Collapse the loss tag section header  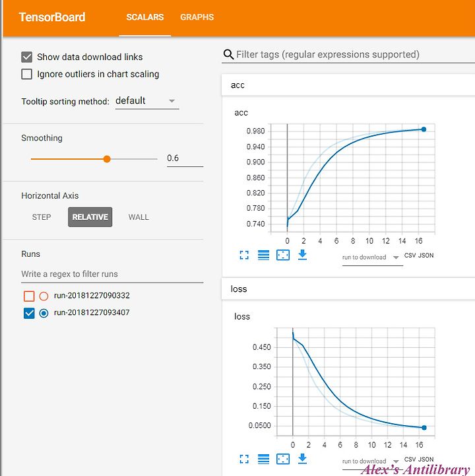348,289
